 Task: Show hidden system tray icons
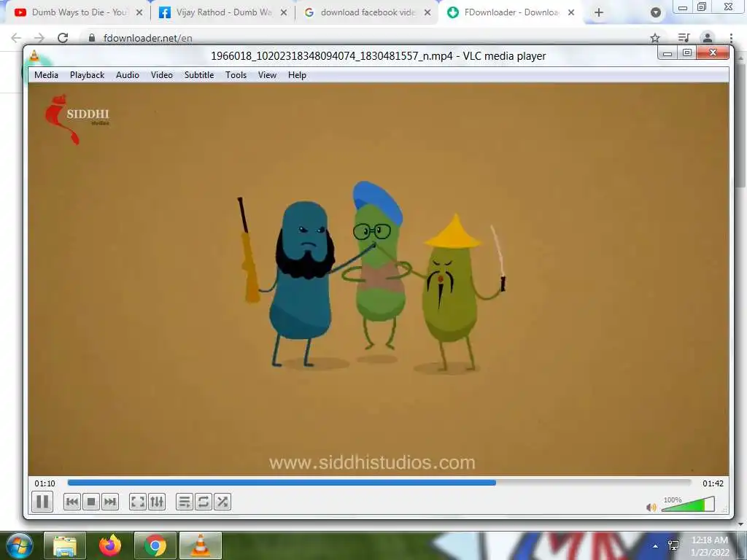(x=656, y=546)
